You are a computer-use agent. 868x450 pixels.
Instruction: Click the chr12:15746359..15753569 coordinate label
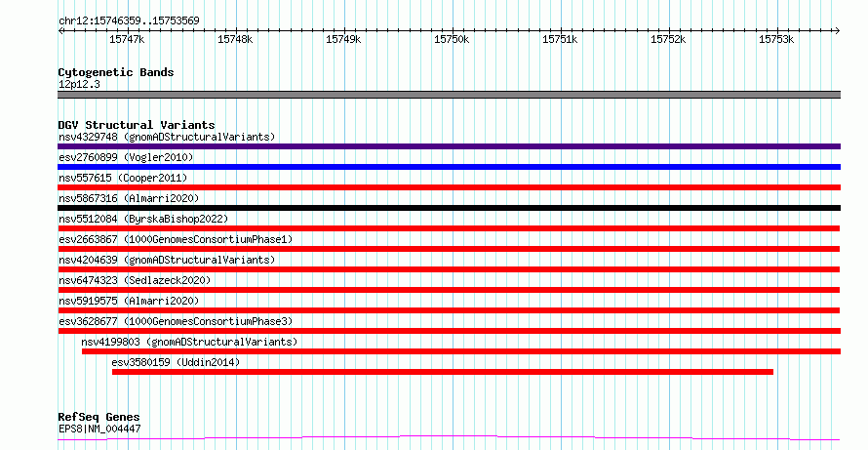click(x=129, y=21)
